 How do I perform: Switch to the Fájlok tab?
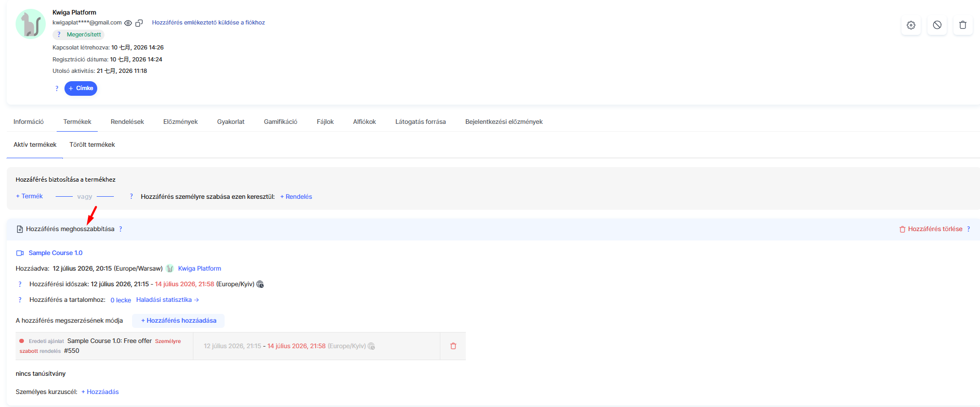[325, 122]
